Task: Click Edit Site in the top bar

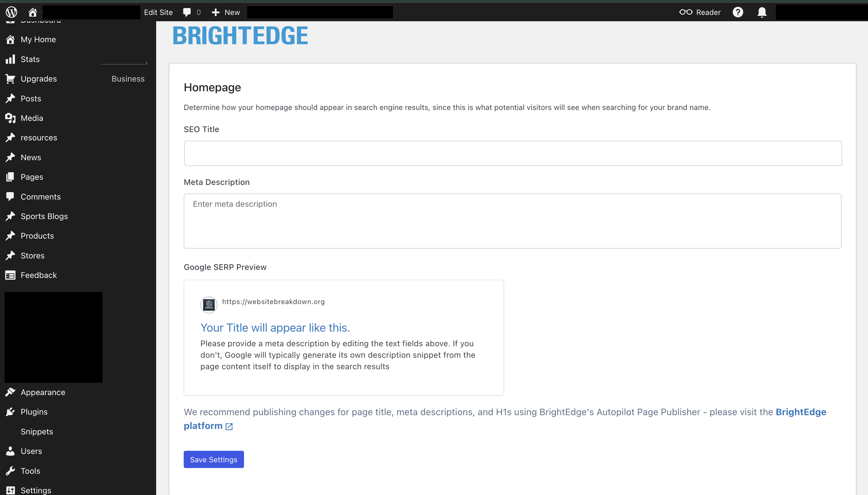Action: 158,12
